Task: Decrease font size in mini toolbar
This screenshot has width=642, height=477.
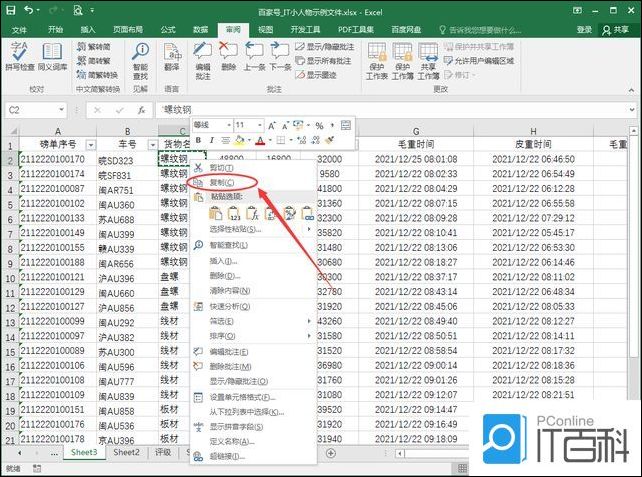Action: pos(285,126)
